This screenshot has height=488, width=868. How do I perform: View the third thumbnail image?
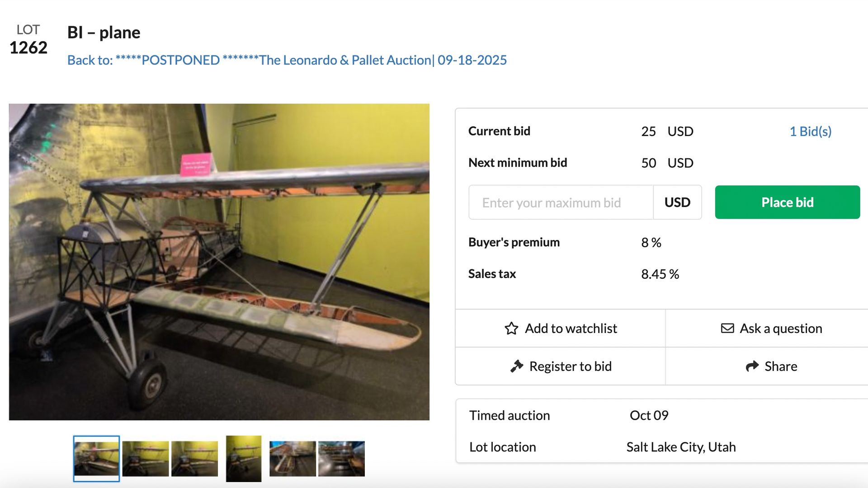(195, 458)
